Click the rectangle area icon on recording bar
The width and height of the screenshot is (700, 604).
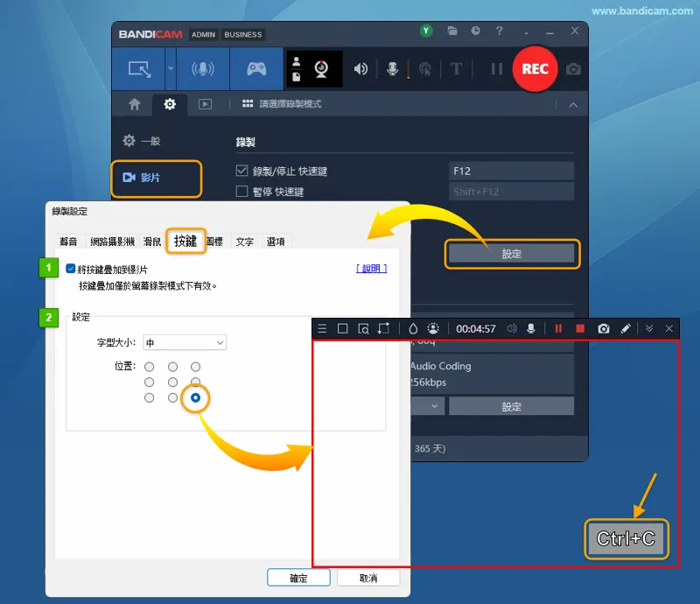coord(342,329)
